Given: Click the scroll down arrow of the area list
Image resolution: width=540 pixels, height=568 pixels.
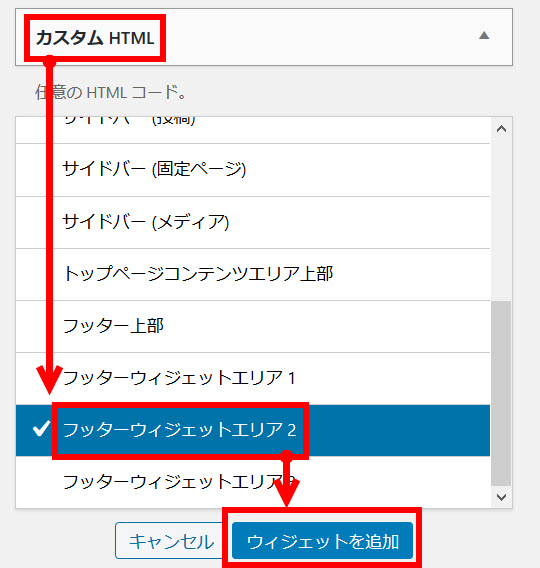Looking at the screenshot, I should point(502,497).
